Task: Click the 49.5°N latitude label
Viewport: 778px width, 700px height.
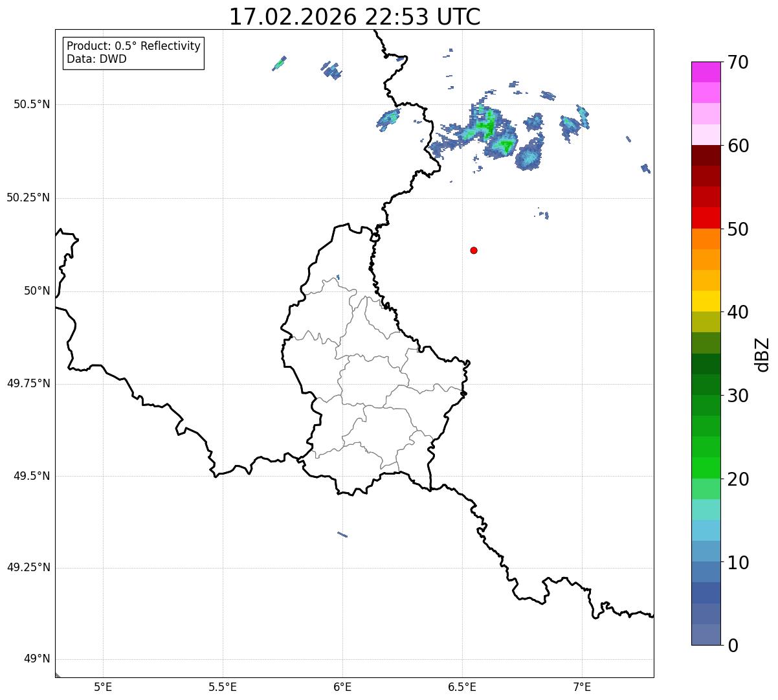Action: (32, 476)
